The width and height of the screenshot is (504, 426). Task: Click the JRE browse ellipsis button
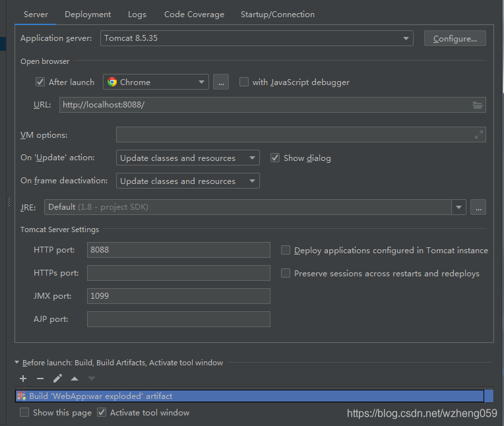tap(478, 207)
